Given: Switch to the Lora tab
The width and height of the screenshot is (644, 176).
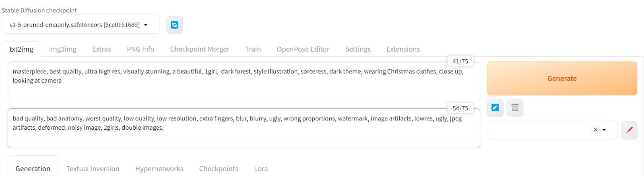Looking at the screenshot, I should coord(261,168).
